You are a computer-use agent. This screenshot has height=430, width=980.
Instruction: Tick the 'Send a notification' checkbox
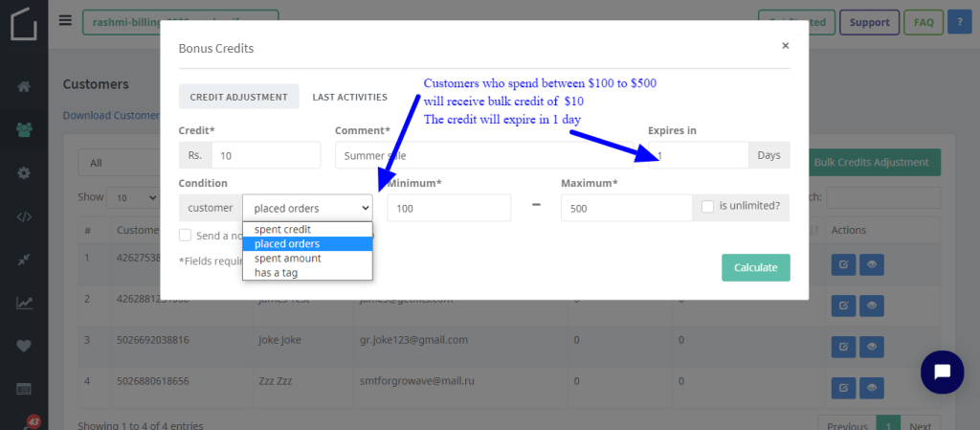coord(185,235)
